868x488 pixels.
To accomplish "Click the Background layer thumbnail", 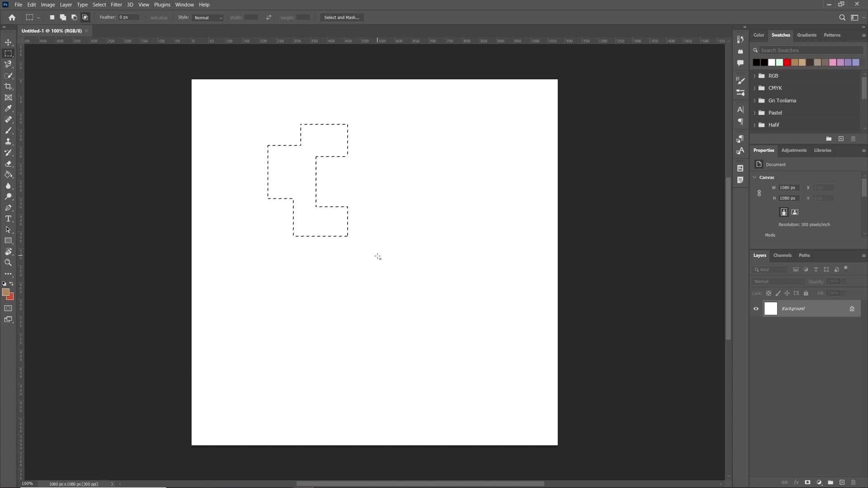I will (x=771, y=308).
